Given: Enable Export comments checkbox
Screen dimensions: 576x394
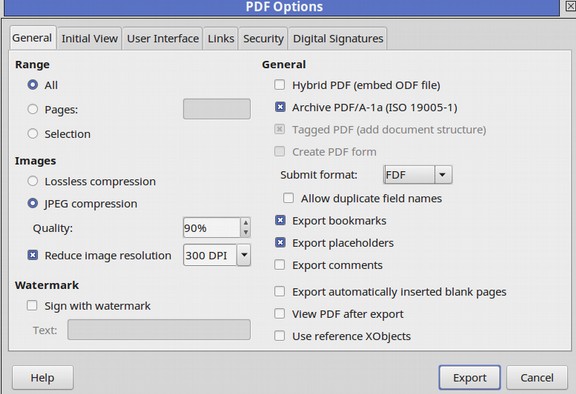Looking at the screenshot, I should (280, 265).
